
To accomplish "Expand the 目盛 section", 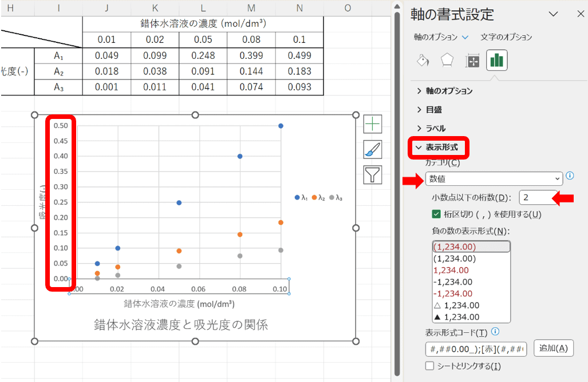I will [x=429, y=110].
